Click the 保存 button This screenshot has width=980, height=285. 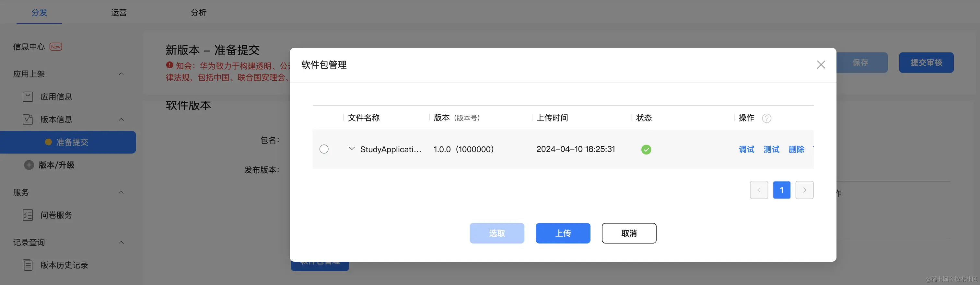[860, 63]
